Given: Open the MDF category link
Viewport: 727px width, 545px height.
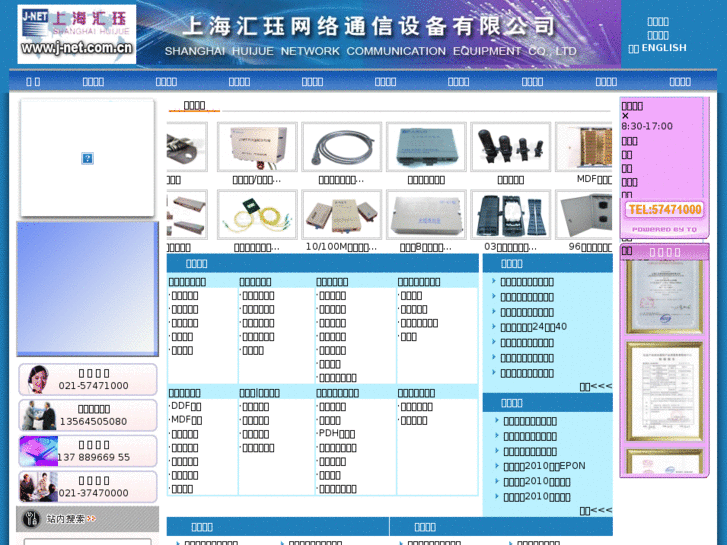Looking at the screenshot, I should 186,420.
